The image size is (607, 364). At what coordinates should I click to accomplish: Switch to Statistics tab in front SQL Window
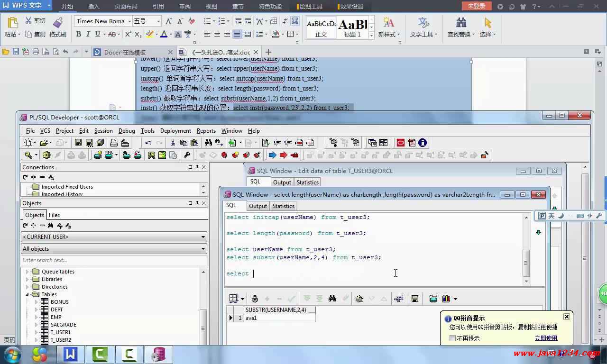pyautogui.click(x=284, y=206)
